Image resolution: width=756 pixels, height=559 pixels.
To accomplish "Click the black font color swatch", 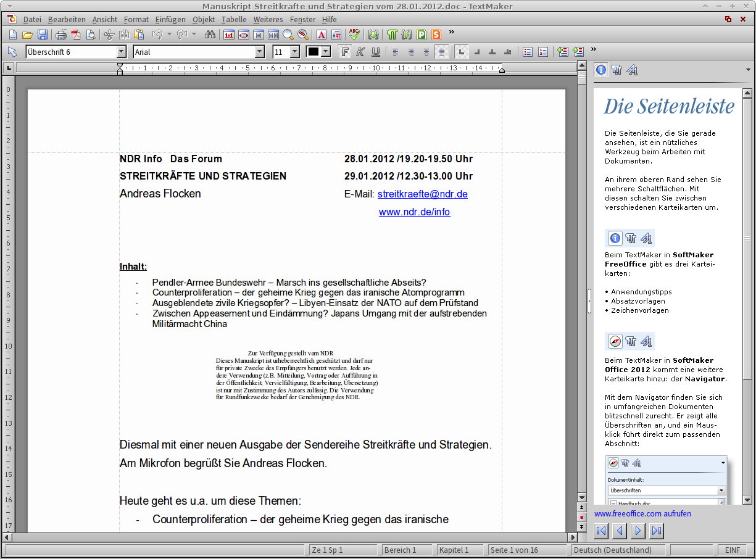I will (314, 52).
